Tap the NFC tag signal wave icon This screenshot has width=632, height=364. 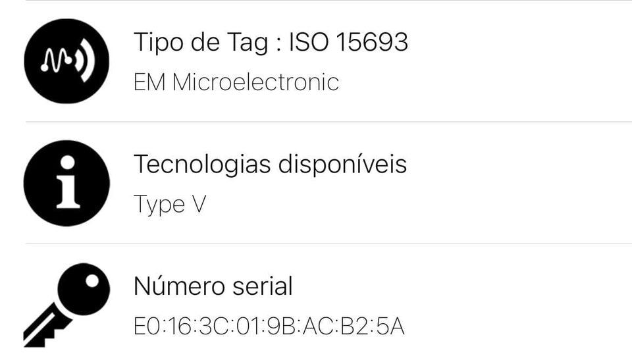coord(66,61)
